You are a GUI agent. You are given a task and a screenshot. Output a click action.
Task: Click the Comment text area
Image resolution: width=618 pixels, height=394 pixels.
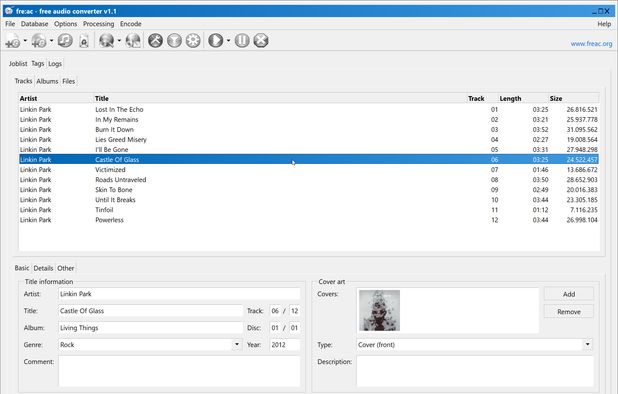pos(179,371)
